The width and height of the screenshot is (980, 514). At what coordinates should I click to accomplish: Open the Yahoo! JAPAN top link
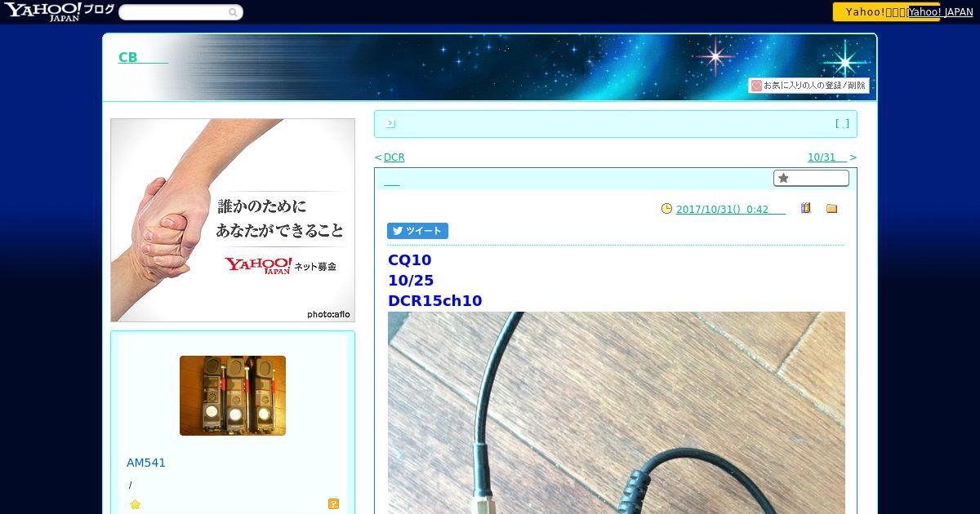click(x=941, y=12)
